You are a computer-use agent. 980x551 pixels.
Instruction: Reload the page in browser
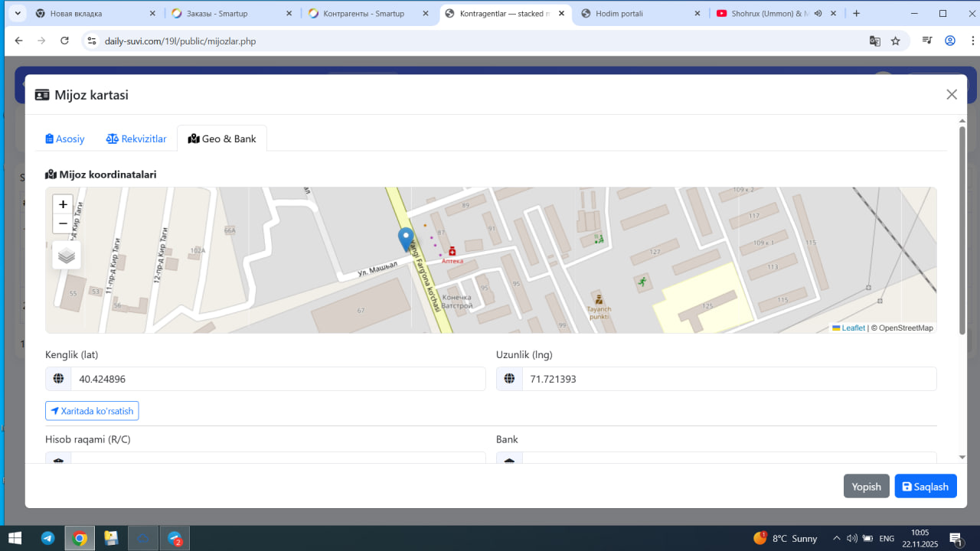point(64,41)
